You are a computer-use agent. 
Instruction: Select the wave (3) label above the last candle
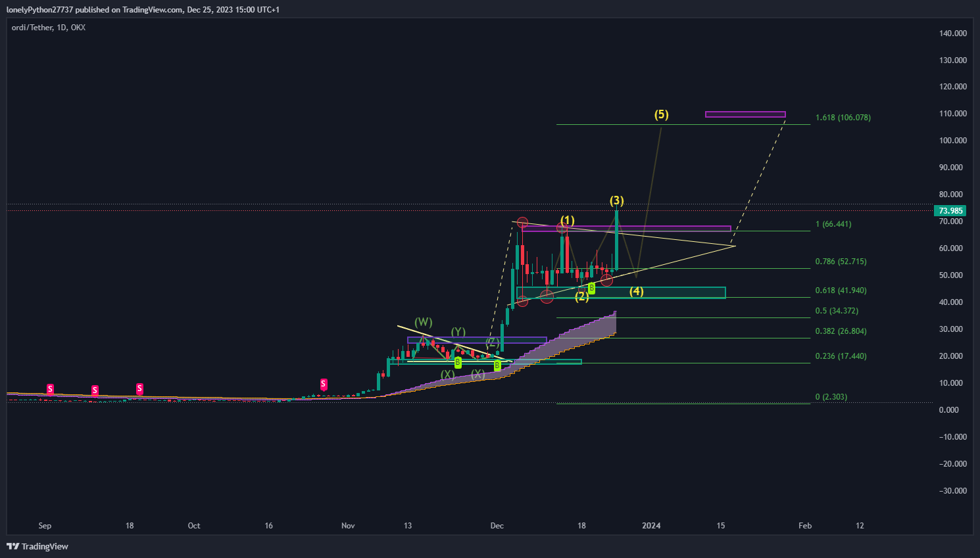pos(616,200)
